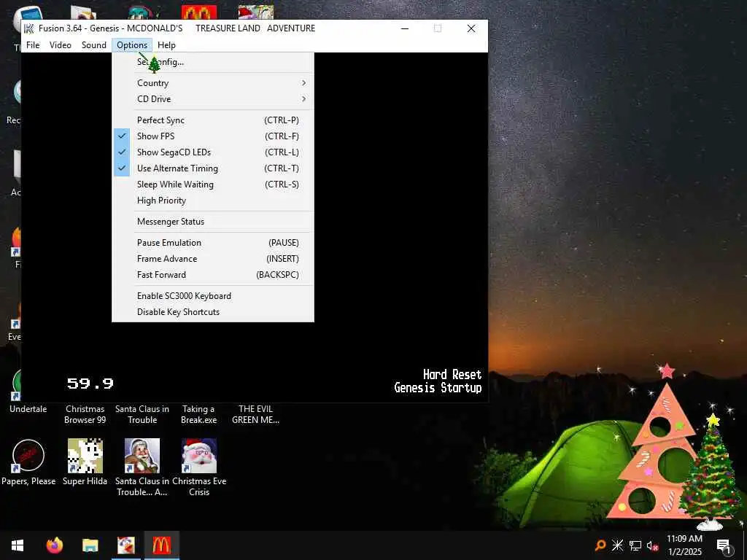Screen dimensions: 747x560
Task: Open Set Config entry
Action: pyautogui.click(x=213, y=62)
